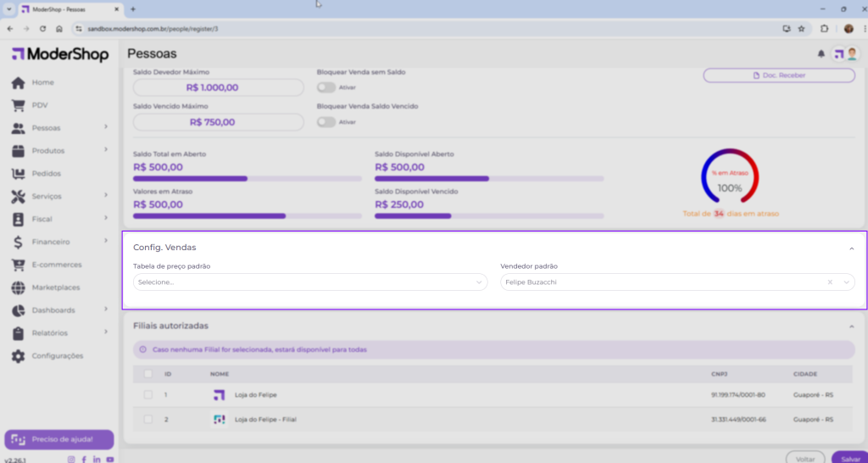Click the notification bell icon
Screen dimensions: 868x463
click(821, 54)
